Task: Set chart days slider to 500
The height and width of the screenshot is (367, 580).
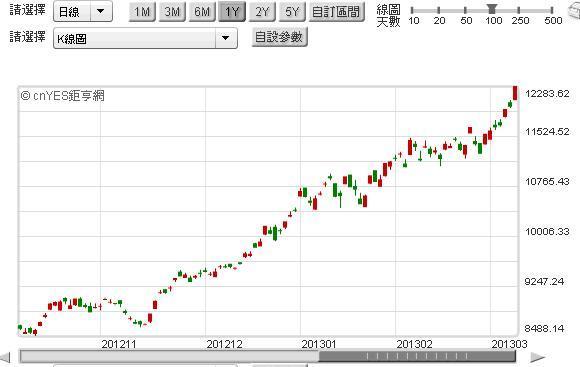Action: 552,10
